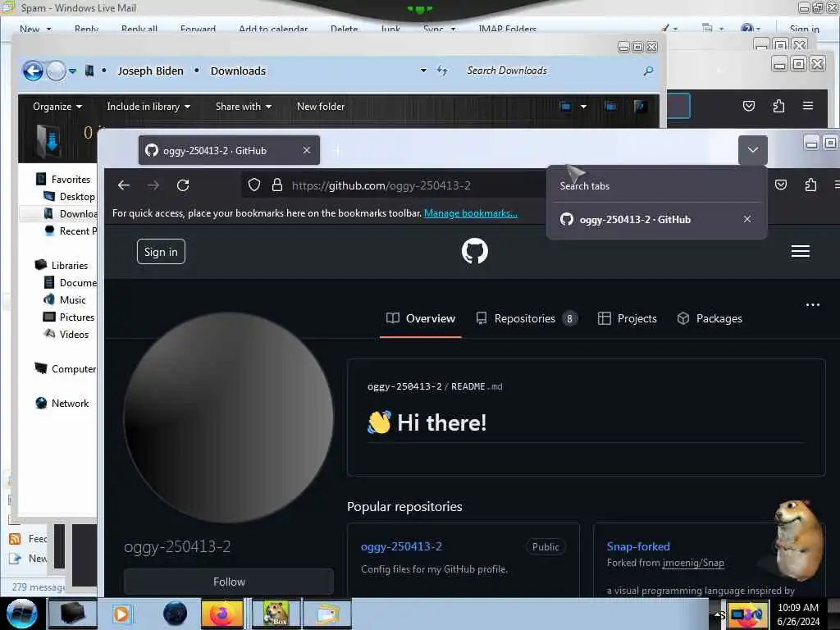
Task: Expand the view options dropdown arrow
Action: (583, 106)
